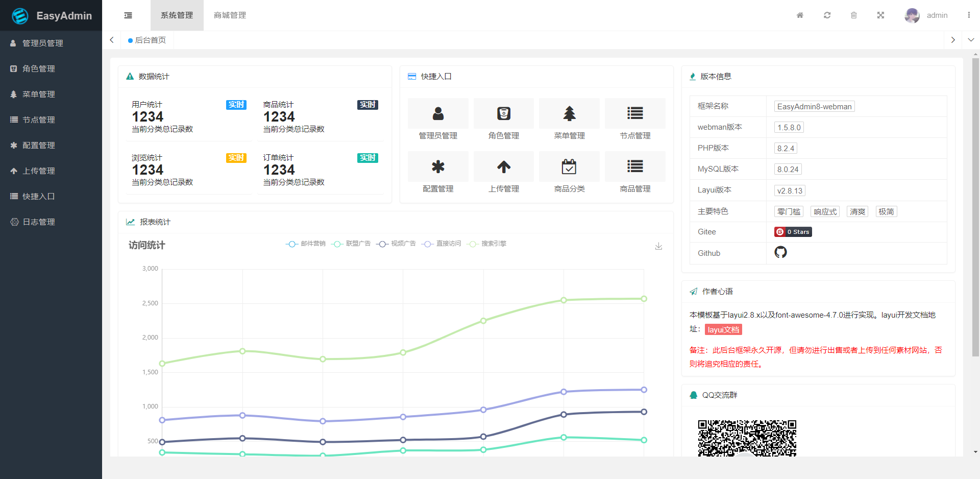The width and height of the screenshot is (980, 479).
Task: Toggle the 视频广告 legend series
Action: point(396,244)
